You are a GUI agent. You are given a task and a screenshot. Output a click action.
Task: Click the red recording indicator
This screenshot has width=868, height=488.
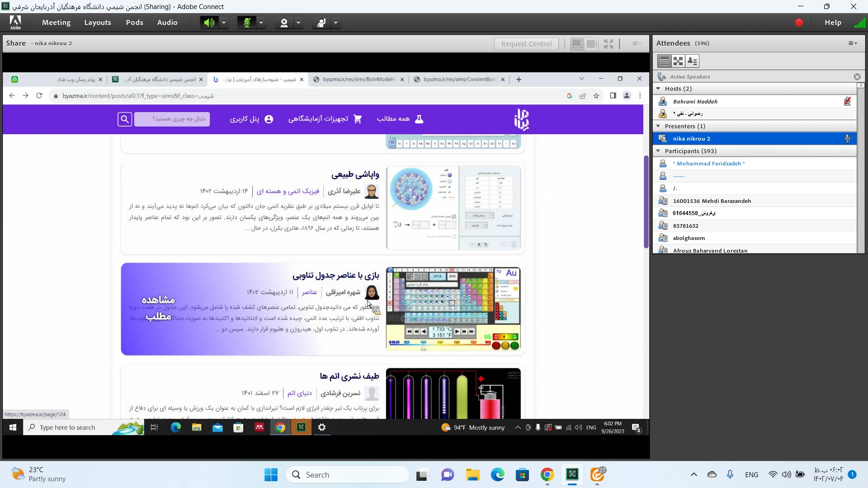point(799,23)
